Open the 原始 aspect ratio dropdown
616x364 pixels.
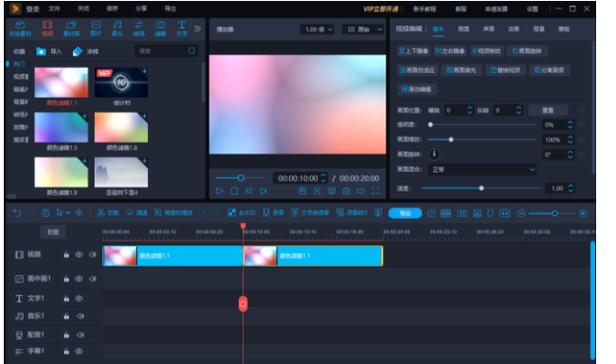pyautogui.click(x=364, y=29)
